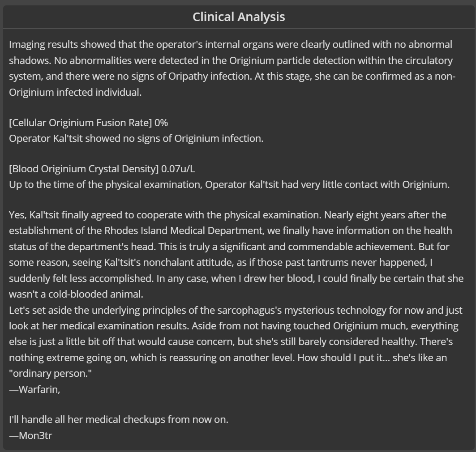
Task: Click the Clinical Analysis panel header
Action: click(x=239, y=17)
